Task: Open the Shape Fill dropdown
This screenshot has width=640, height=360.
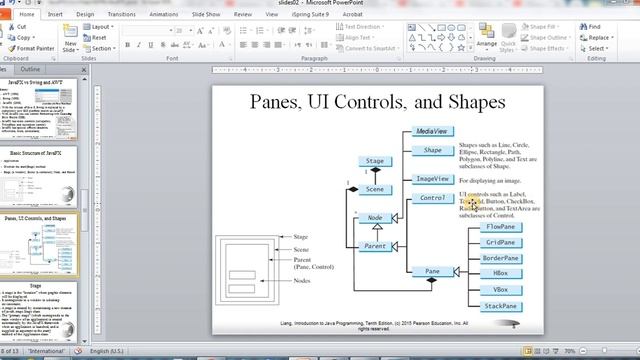Action: 539,27
